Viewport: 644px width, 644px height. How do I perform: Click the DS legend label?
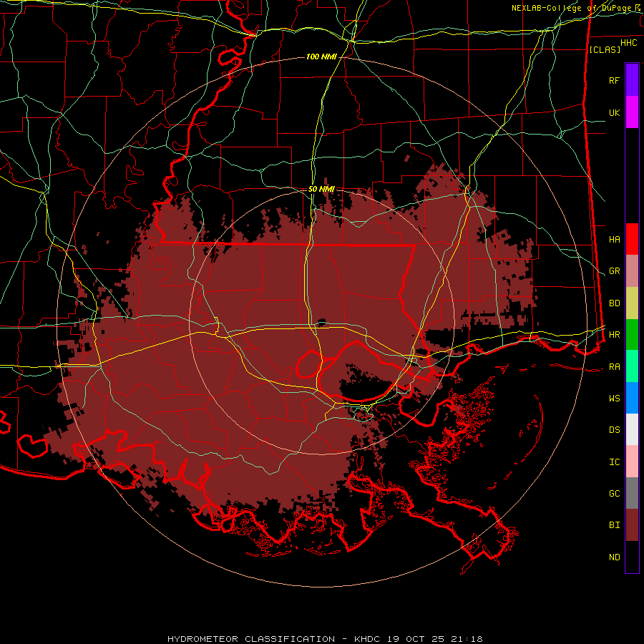pos(614,430)
